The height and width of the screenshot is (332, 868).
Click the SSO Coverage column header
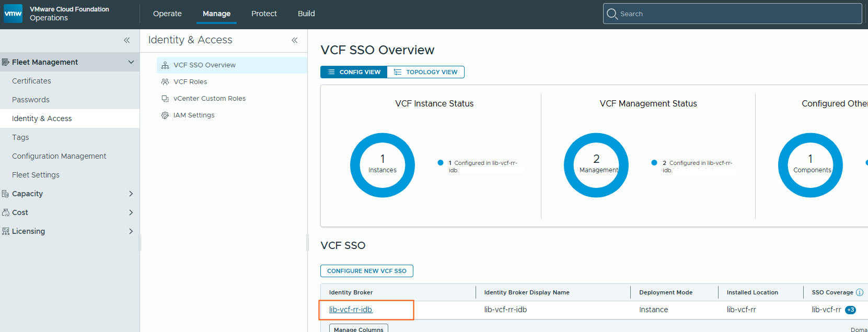pos(832,292)
